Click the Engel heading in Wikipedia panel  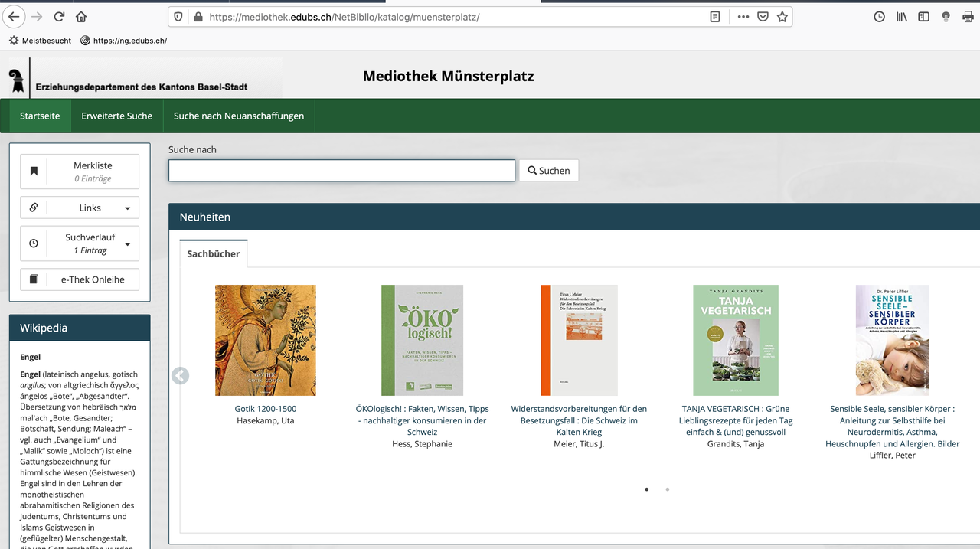click(31, 357)
